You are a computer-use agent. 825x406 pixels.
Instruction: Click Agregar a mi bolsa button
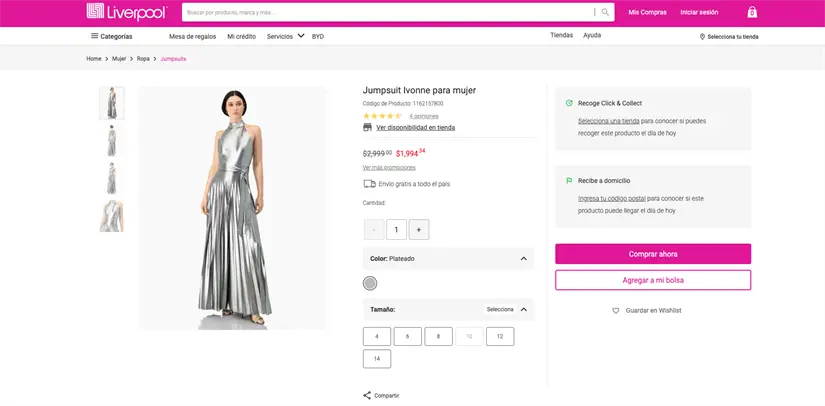coord(653,280)
